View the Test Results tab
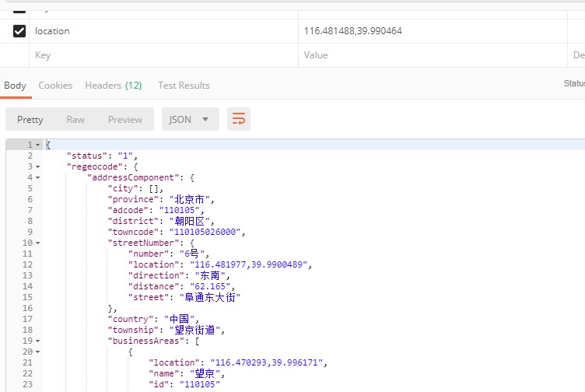Image resolution: width=585 pixels, height=392 pixels. click(184, 86)
